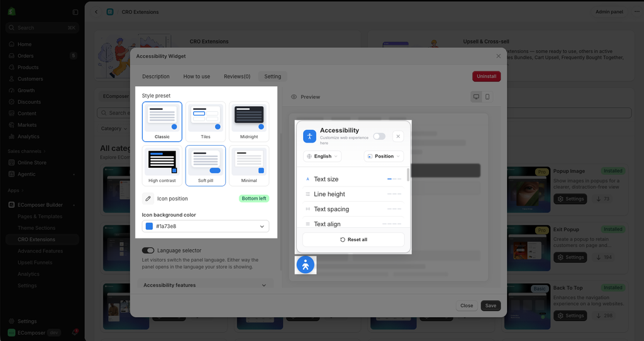This screenshot has width=644, height=341.
Task: Toggle the Language selector switch
Action: (x=148, y=251)
